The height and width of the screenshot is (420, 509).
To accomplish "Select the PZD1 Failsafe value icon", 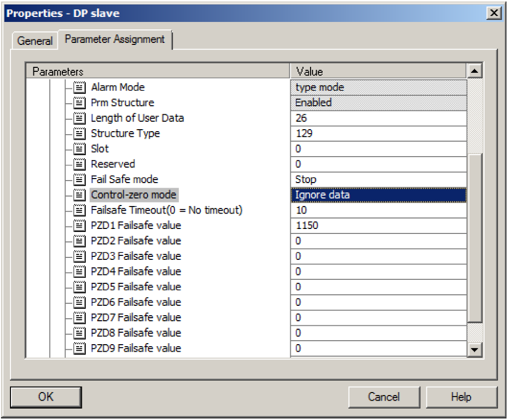I will pos(80,225).
